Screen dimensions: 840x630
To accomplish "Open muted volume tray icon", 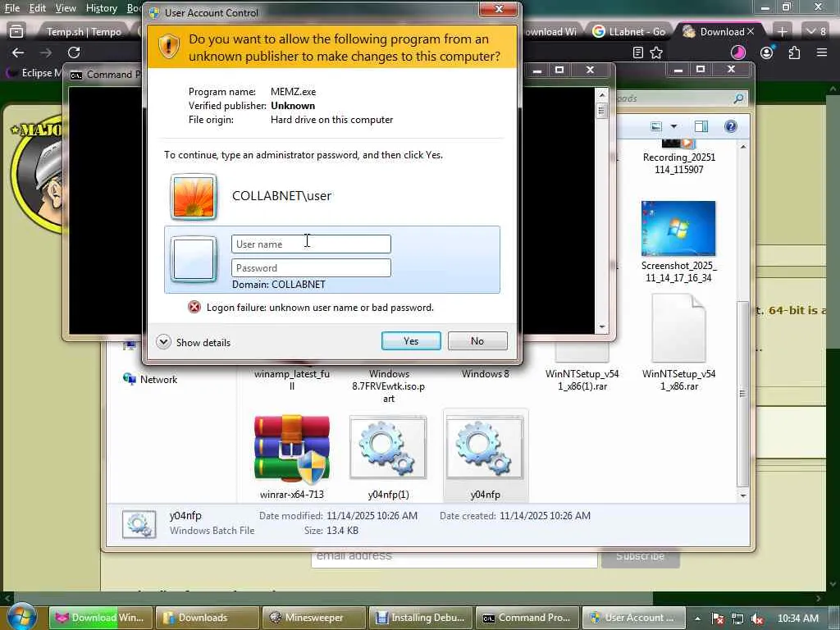I will tap(757, 619).
